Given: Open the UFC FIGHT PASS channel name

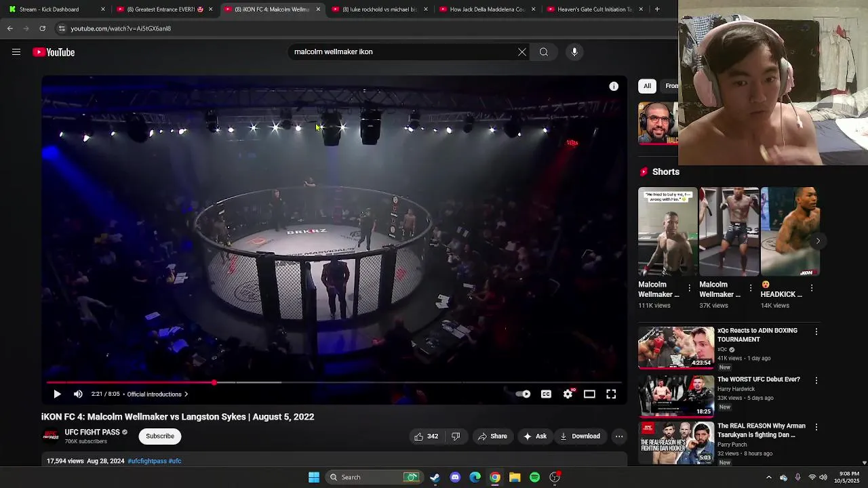Looking at the screenshot, I should (92, 432).
